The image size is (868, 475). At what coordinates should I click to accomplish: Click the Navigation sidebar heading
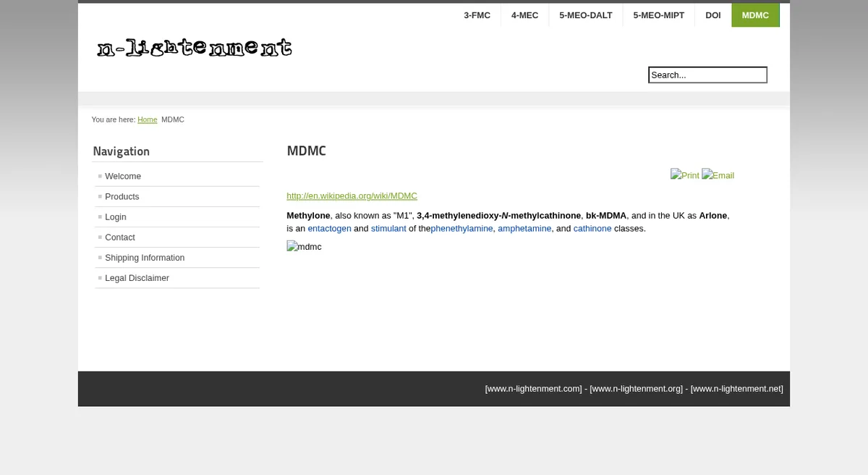[122, 151]
